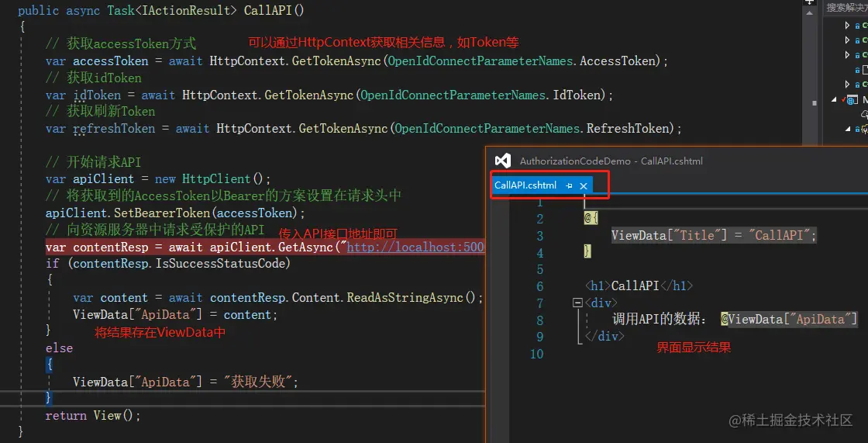The width and height of the screenshot is (868, 443).
Task: Click 'var apiClient = new HttpClient();' line
Action: pos(158,179)
